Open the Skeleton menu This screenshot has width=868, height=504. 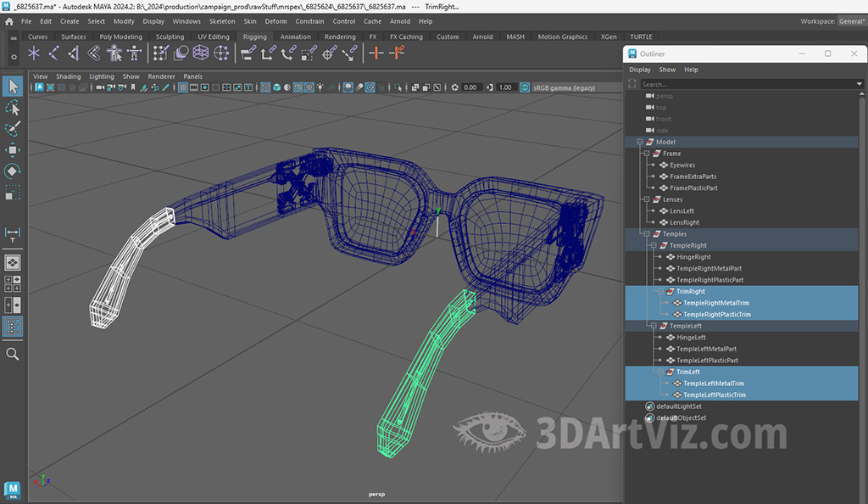[222, 21]
